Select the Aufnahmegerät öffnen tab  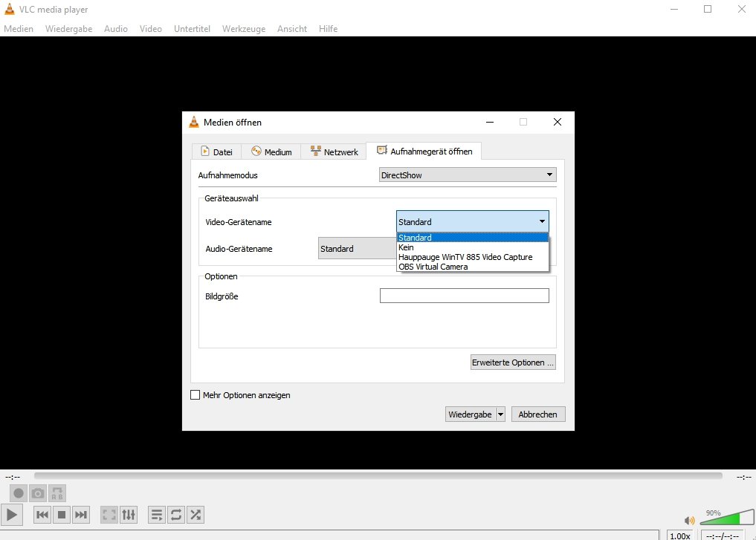[x=424, y=152]
